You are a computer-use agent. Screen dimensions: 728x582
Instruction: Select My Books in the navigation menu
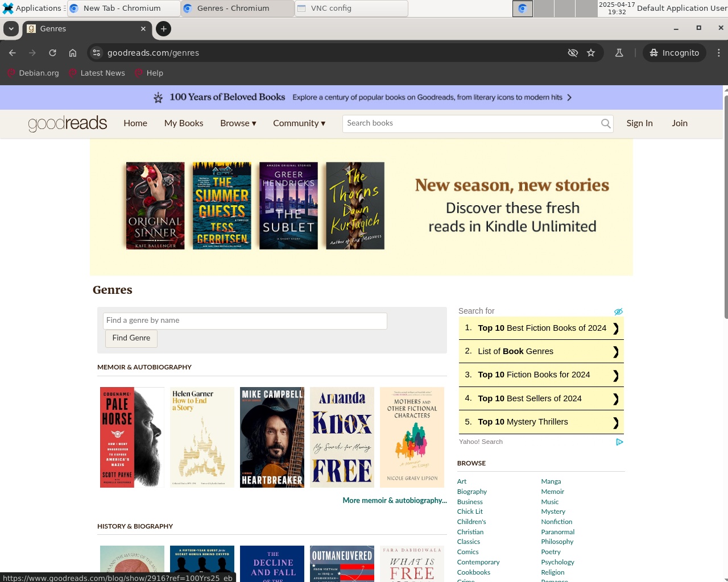coord(183,123)
